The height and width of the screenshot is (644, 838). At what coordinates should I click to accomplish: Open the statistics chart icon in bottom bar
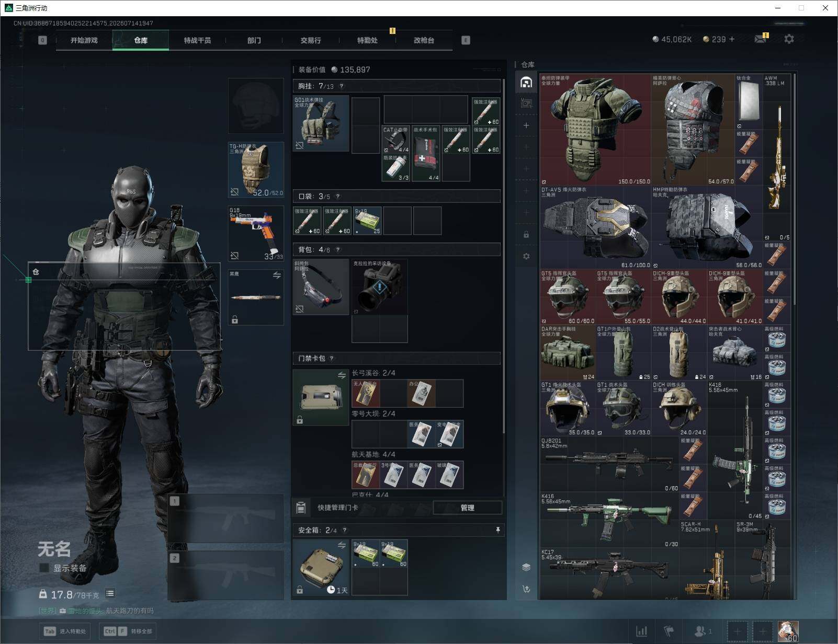(x=641, y=631)
